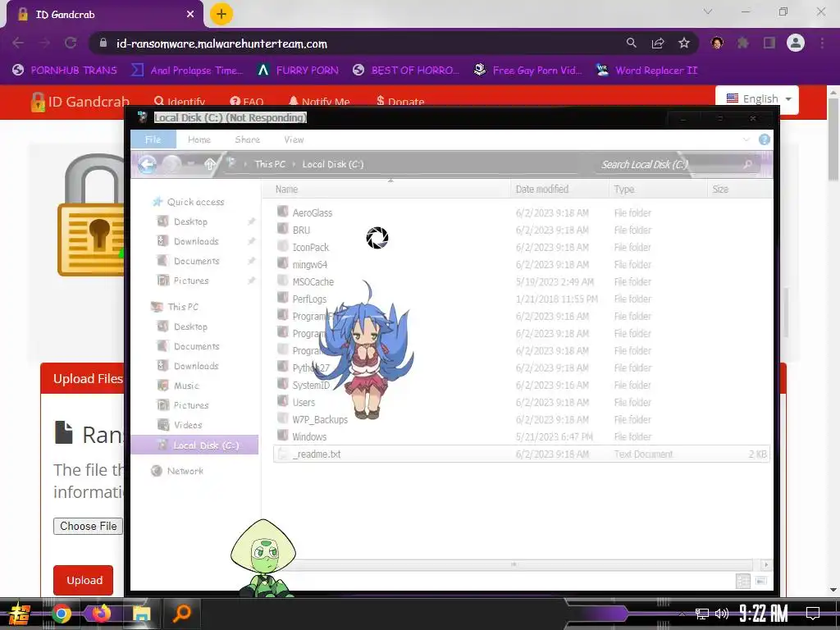Screen dimensions: 840x630
Task: Click the Explorer Back navigation arrow
Action: tap(148, 164)
